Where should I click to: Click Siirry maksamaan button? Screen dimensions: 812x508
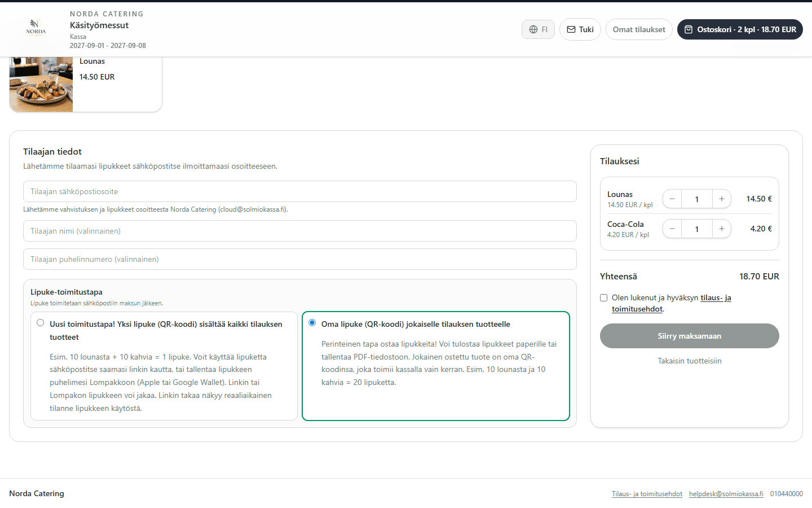pos(690,336)
